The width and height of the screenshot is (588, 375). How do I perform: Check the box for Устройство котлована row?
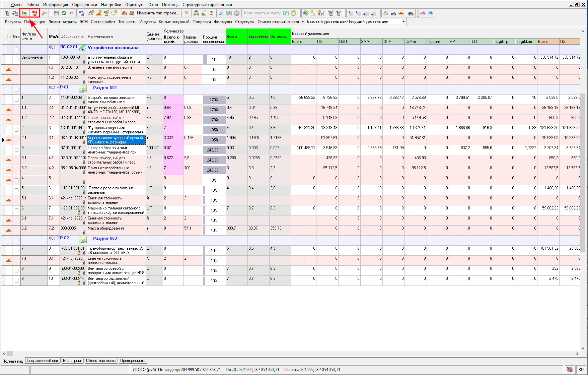16,49
